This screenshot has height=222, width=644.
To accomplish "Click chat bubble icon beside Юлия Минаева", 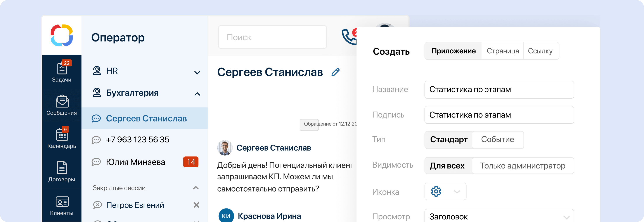I will (x=96, y=162).
